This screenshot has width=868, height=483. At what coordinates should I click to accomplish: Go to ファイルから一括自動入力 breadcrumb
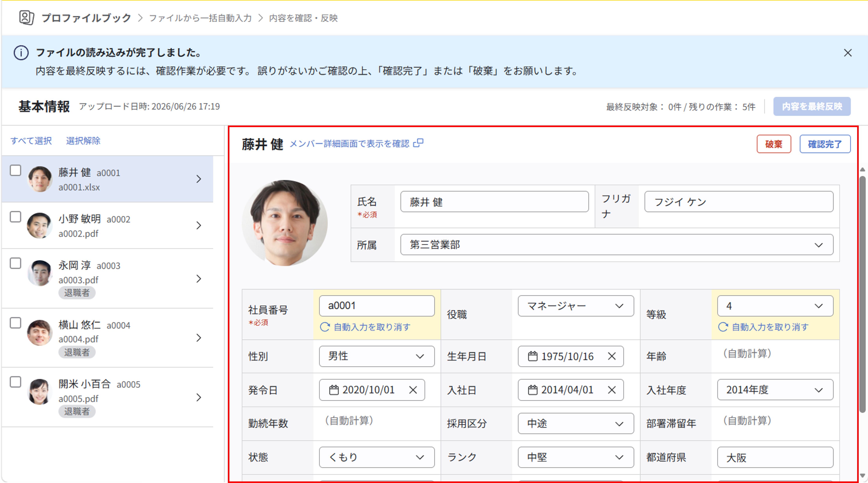(200, 18)
